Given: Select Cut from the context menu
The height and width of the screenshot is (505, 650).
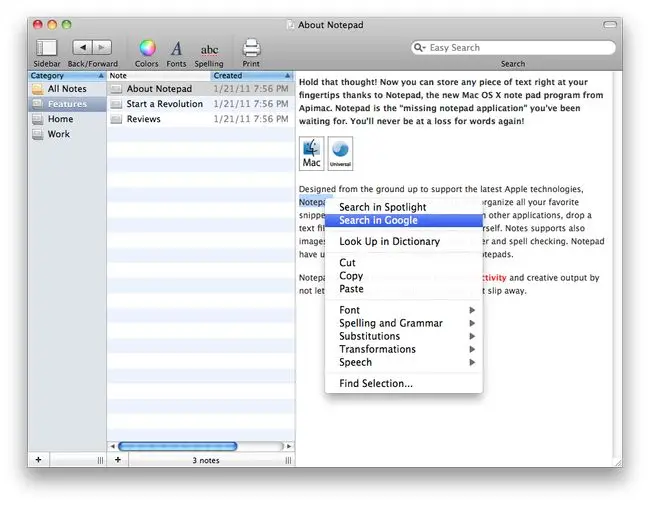Looking at the screenshot, I should point(404,262).
